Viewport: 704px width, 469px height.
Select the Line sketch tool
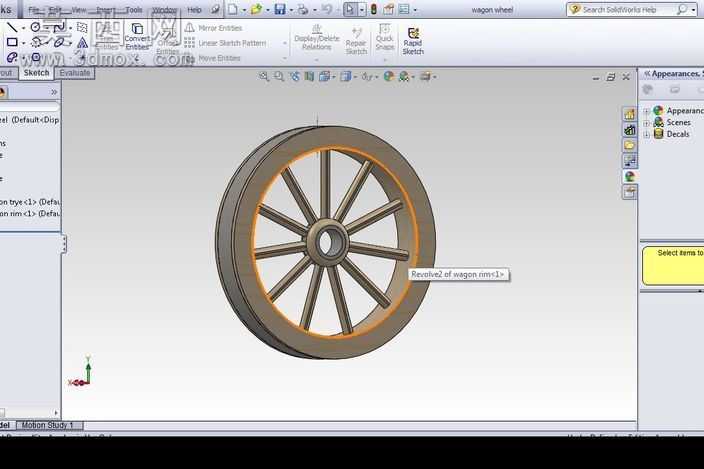[x=11, y=27]
